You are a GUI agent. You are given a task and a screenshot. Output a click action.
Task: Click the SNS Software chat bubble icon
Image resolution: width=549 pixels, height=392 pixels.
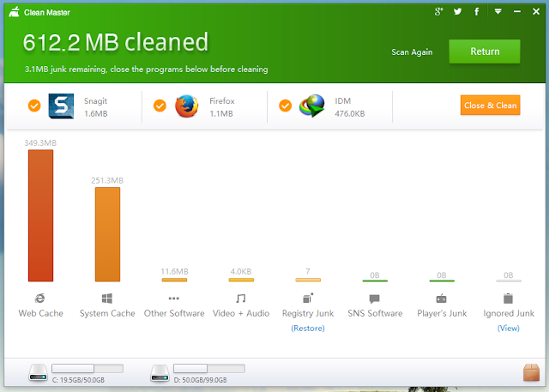click(x=374, y=299)
